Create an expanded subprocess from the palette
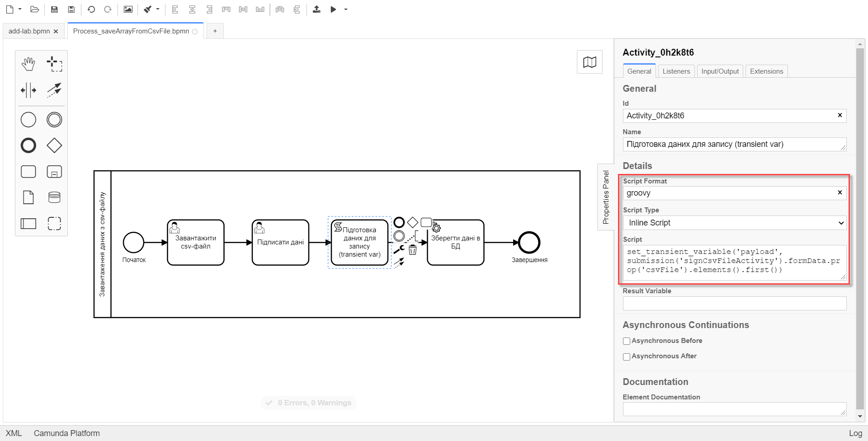Viewport: 868px width, 441px height. 54,172
